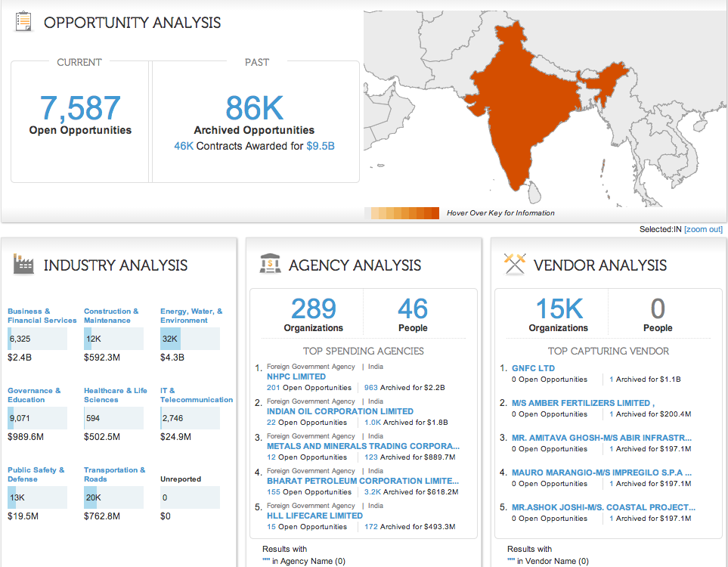Click the 32K Energy, Water bar

pyautogui.click(x=190, y=339)
